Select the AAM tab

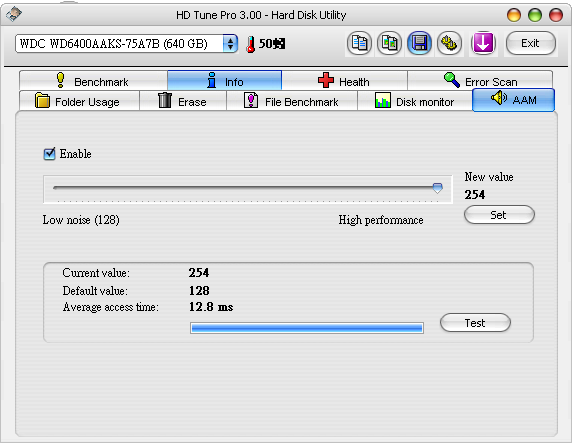pos(513,100)
